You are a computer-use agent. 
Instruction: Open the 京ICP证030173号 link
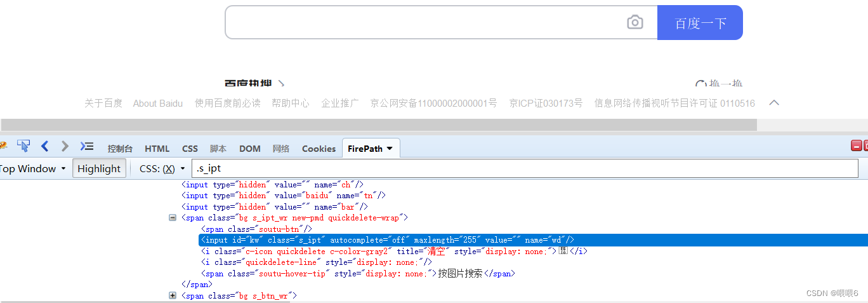click(x=546, y=103)
